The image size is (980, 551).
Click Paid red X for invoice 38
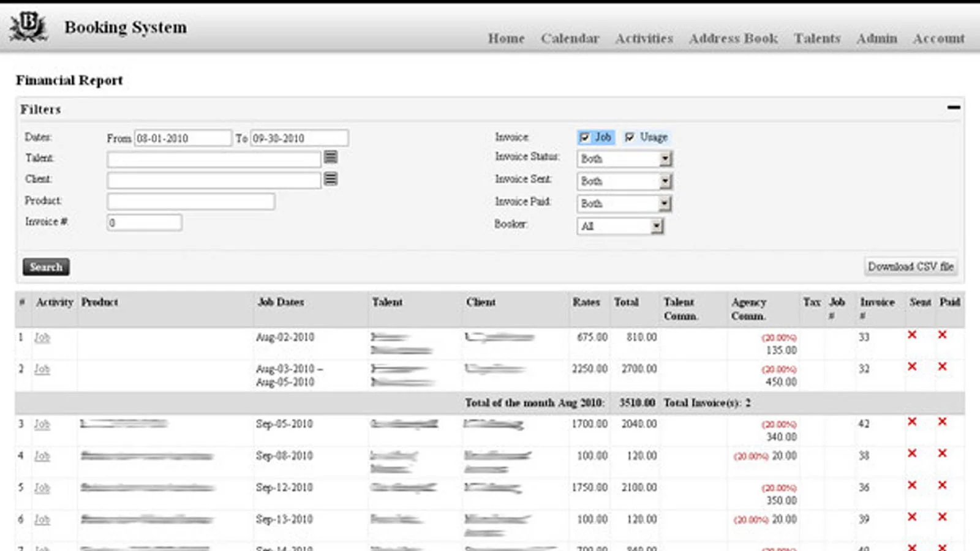[943, 454]
